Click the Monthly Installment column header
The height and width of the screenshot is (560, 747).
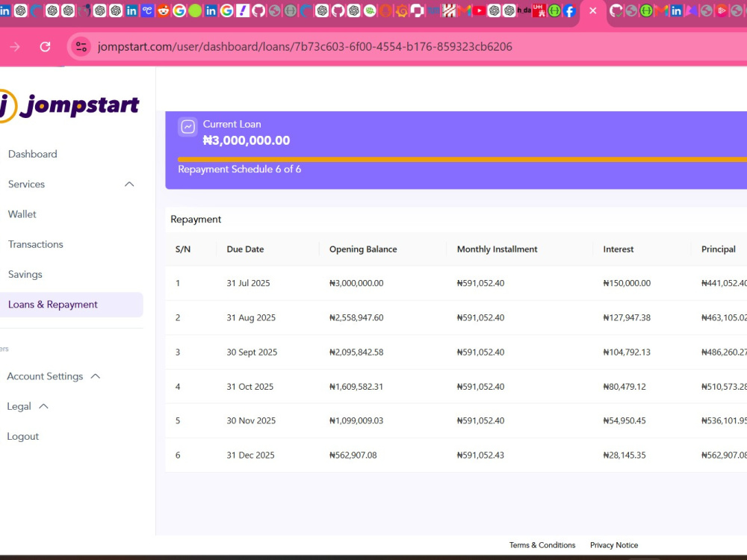coord(497,249)
